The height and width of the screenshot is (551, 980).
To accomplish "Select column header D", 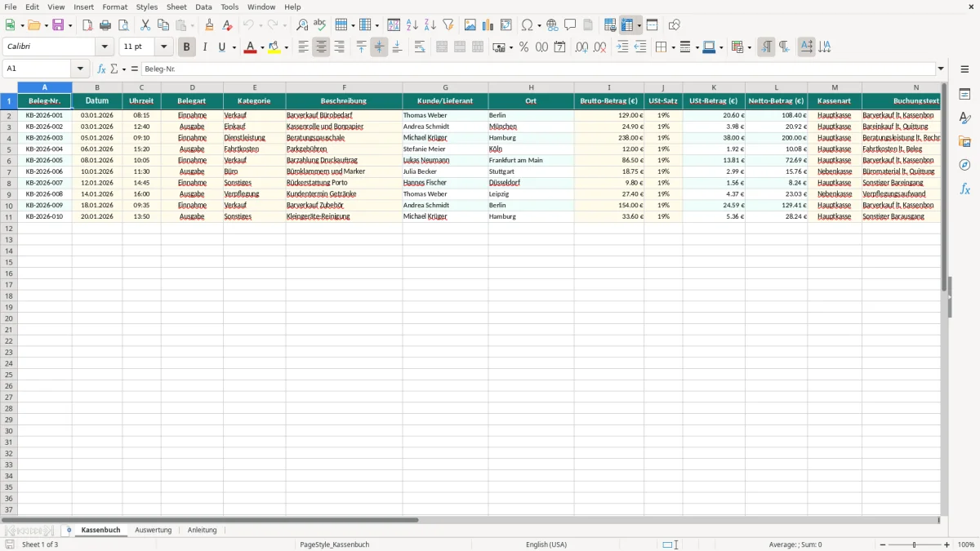I will (192, 87).
